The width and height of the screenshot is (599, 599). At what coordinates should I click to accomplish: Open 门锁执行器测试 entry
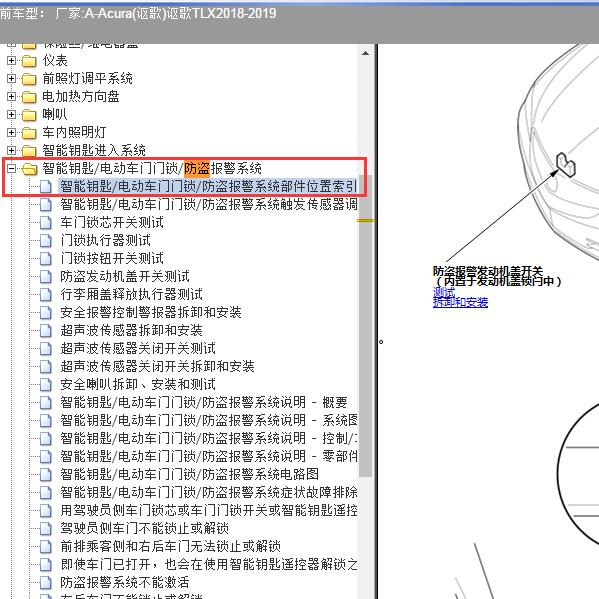click(x=105, y=240)
